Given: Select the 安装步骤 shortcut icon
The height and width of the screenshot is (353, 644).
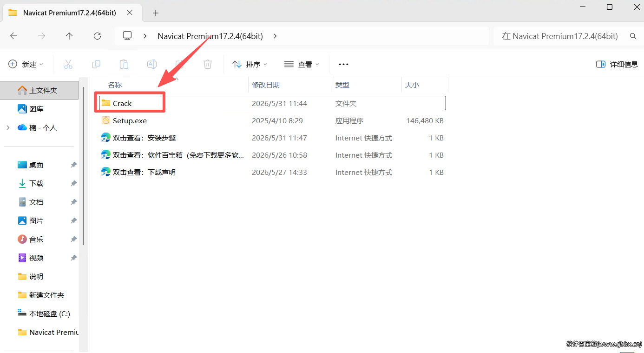Looking at the screenshot, I should coord(106,138).
